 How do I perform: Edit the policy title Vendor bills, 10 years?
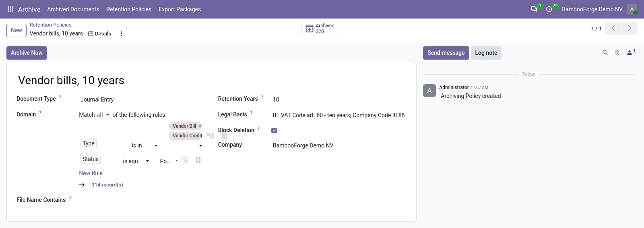(x=71, y=80)
